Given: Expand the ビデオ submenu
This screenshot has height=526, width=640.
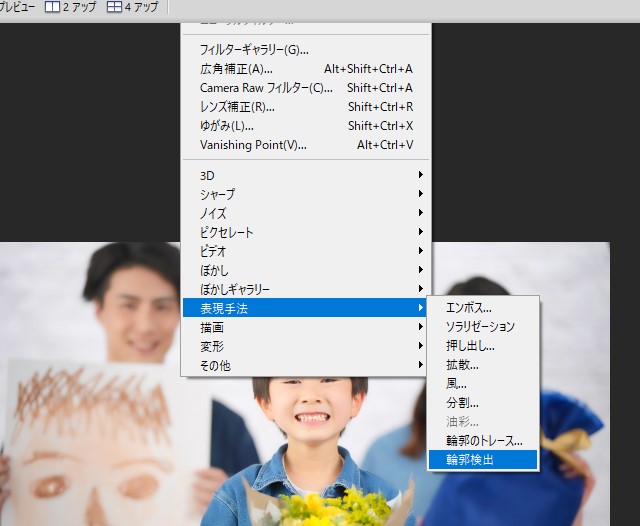Looking at the screenshot, I should click(x=306, y=251).
